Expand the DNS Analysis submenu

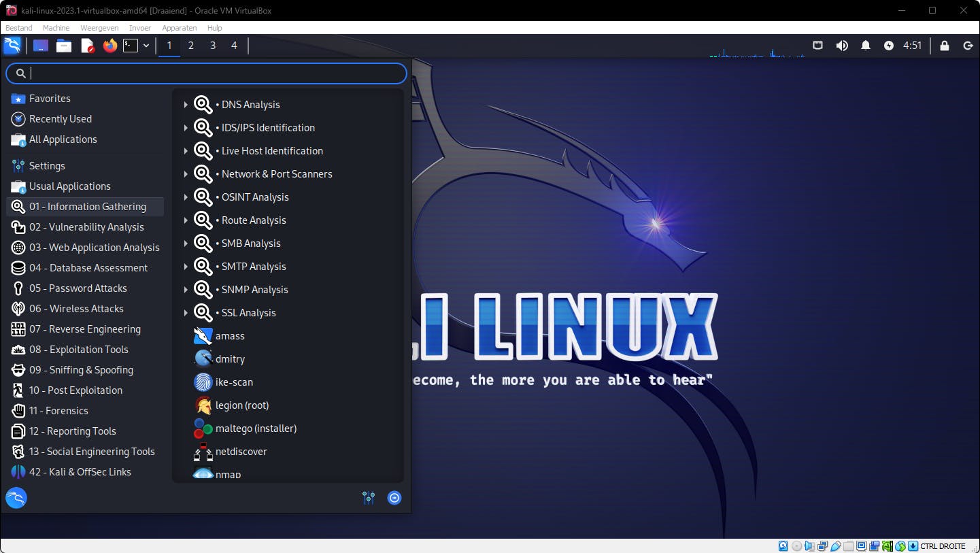[x=250, y=105]
